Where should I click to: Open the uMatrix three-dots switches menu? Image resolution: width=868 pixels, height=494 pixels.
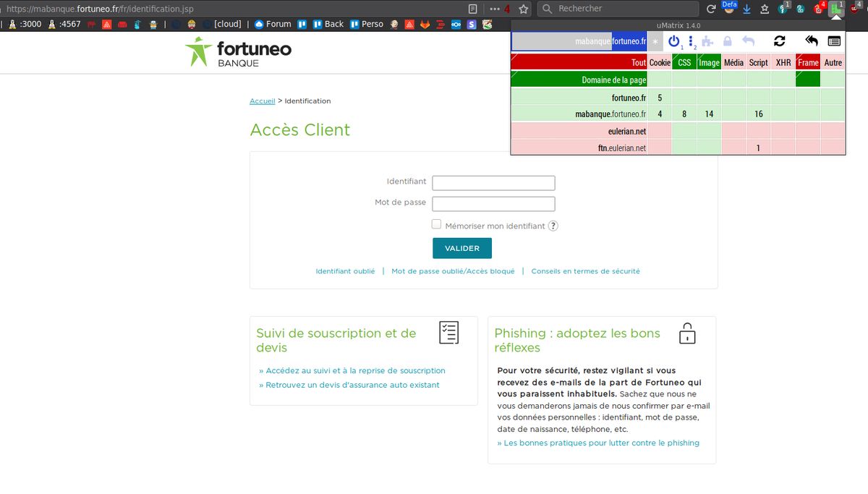[x=691, y=41]
